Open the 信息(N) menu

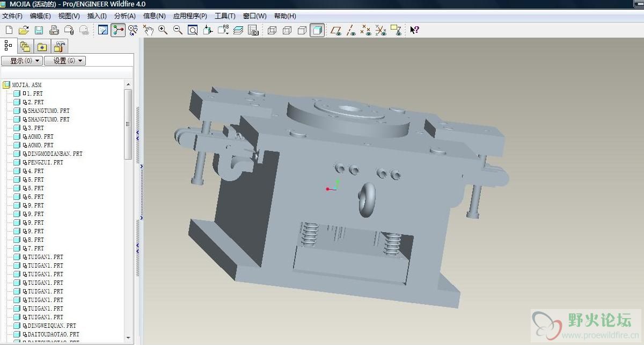click(x=155, y=16)
